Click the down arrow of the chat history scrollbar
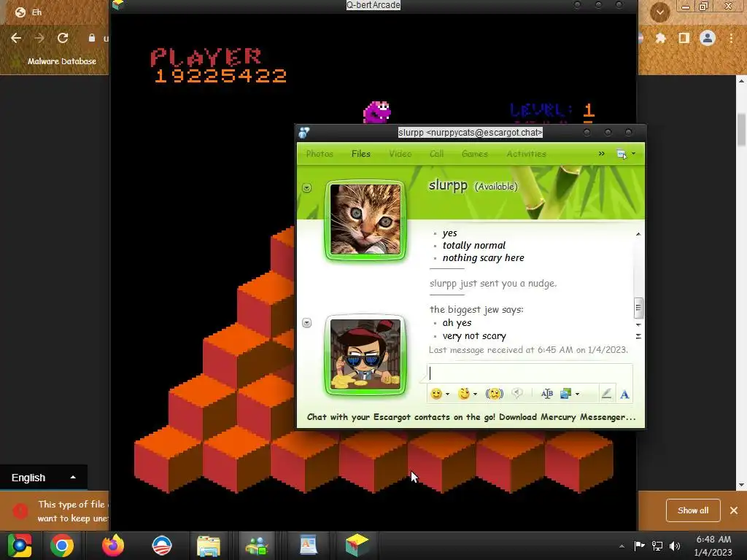Viewport: 747px width, 560px height. (638, 324)
